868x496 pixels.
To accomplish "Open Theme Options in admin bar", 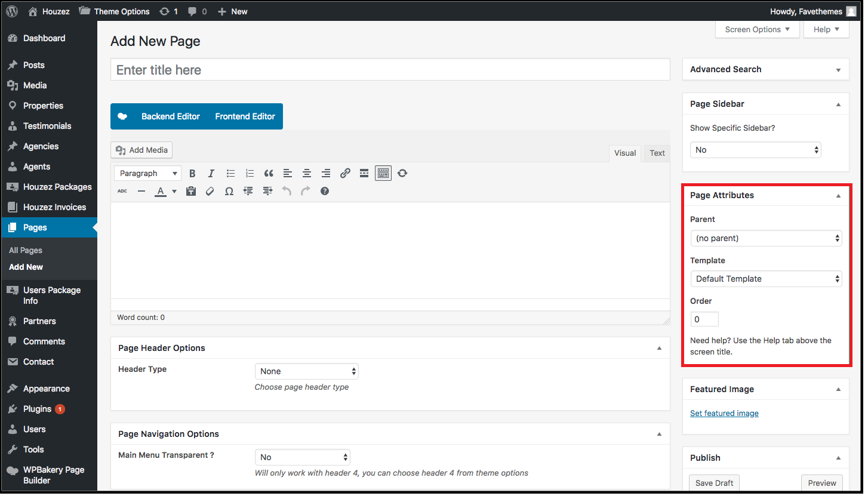I will tap(115, 11).
